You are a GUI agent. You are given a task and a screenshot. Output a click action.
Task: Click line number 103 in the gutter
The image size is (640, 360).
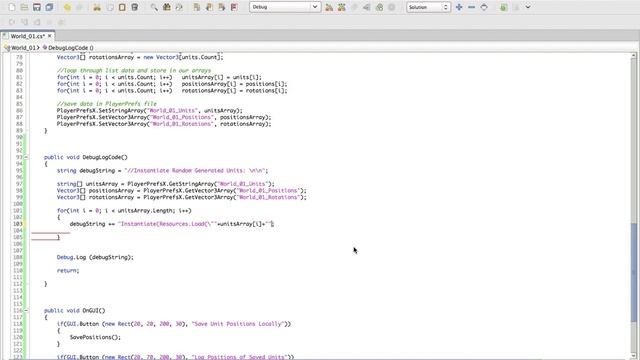(18, 224)
